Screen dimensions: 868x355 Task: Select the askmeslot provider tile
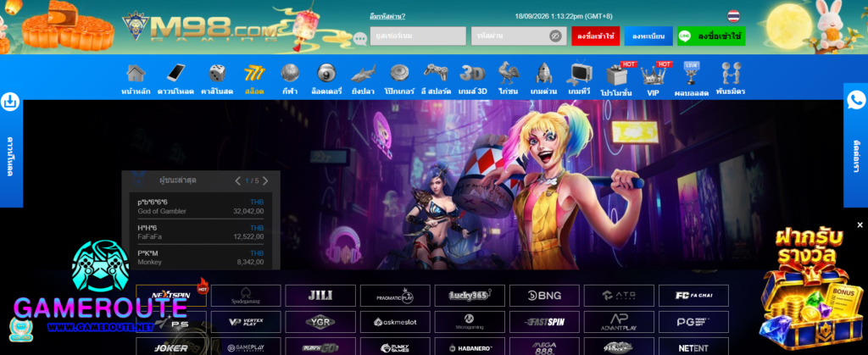point(395,322)
